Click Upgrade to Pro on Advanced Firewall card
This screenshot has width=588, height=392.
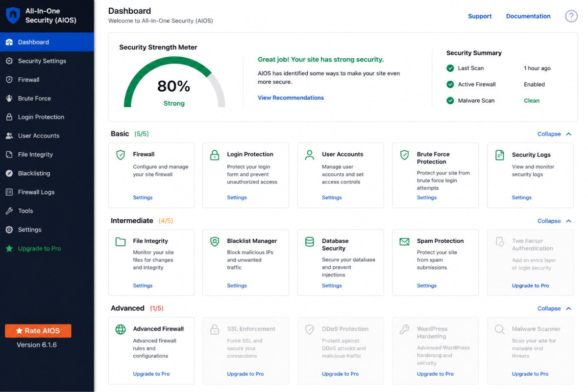[x=151, y=374]
